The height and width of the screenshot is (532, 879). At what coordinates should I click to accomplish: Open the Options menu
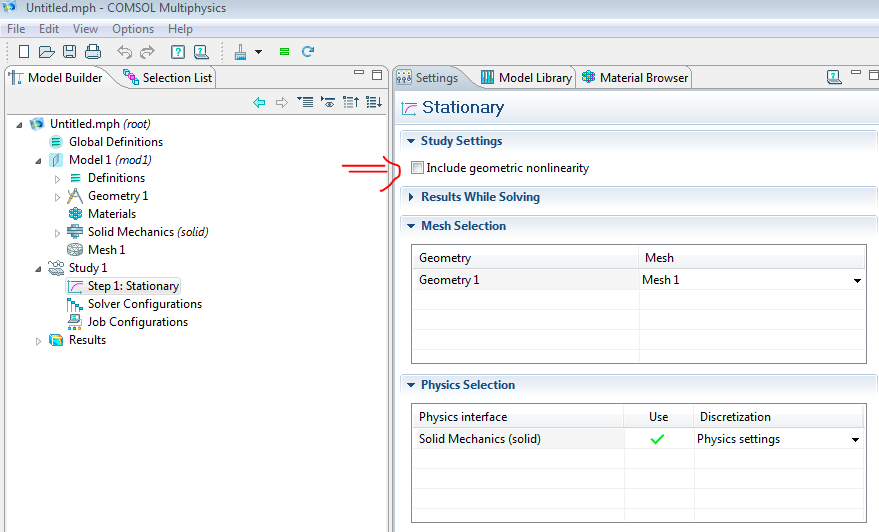click(x=133, y=29)
